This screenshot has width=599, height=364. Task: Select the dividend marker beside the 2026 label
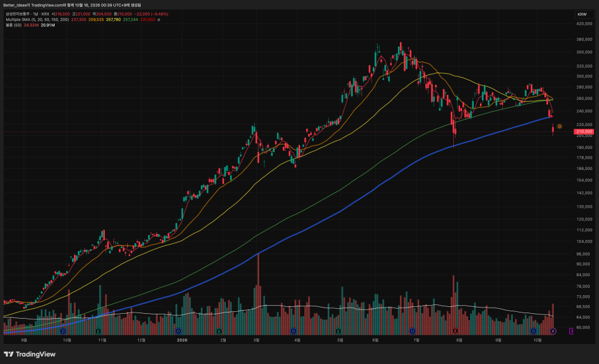click(178, 331)
